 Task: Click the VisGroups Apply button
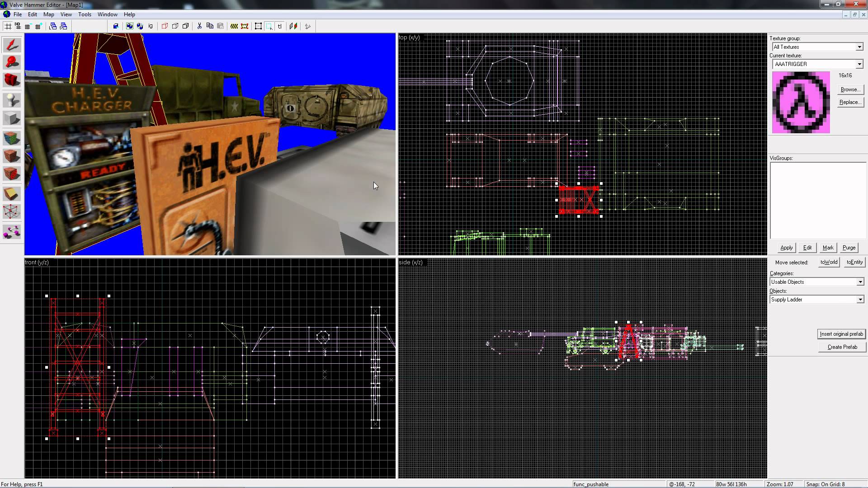(786, 248)
